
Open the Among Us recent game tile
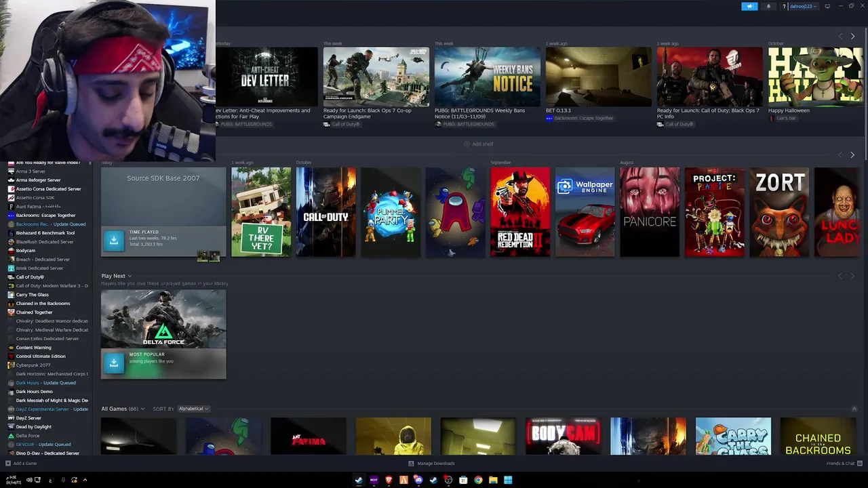[x=456, y=212]
